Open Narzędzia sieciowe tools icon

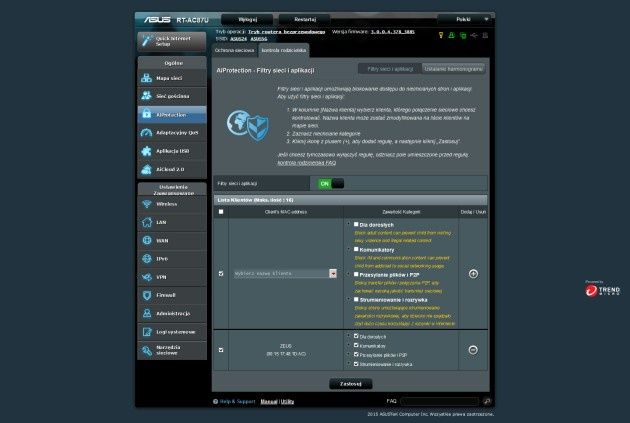pyautogui.click(x=147, y=350)
